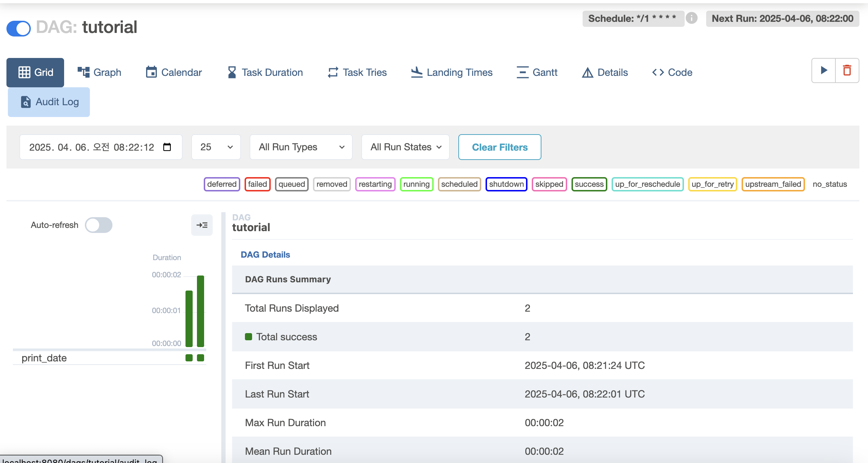Click the trigger DAG play icon
868x463 pixels.
tap(824, 70)
